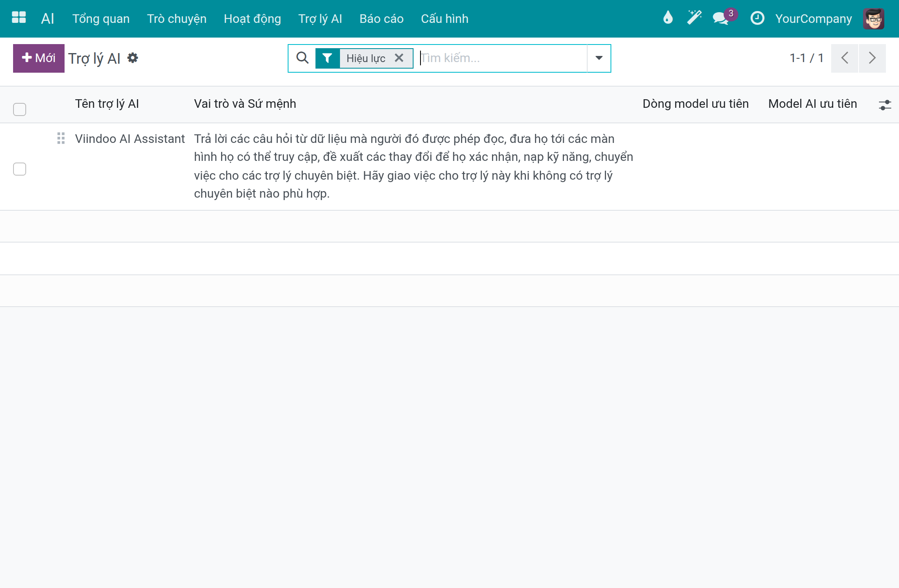Open the Tổng quan menu

(x=101, y=18)
